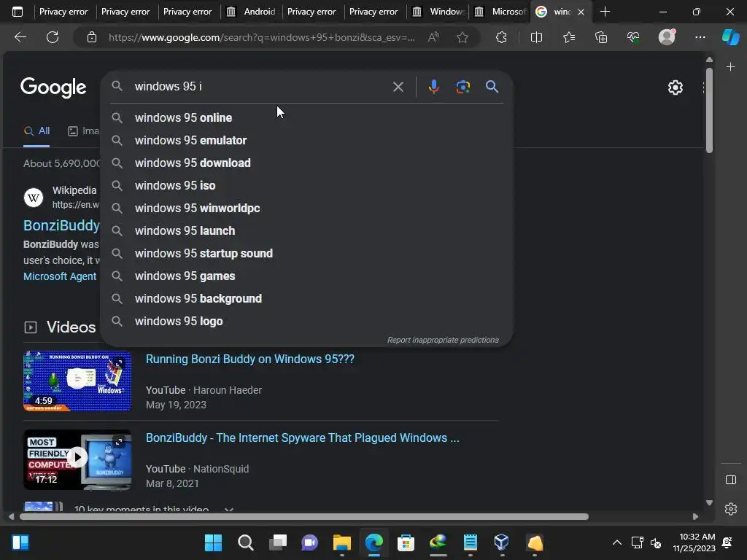This screenshot has height=560, width=747.
Task: Close the active Google tab
Action: coord(581,12)
